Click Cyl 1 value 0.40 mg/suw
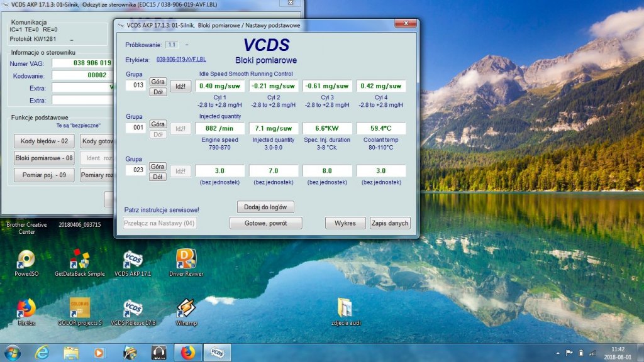 tap(219, 85)
